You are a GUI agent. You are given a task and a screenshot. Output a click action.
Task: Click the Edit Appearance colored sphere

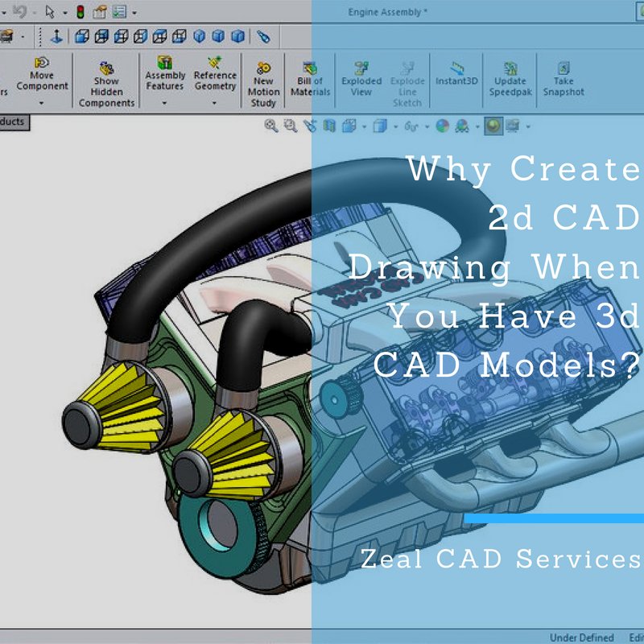pos(441,126)
